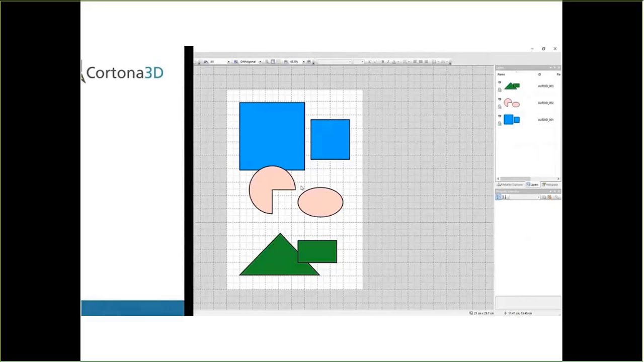
Task: Click the align left icon in toolbar
Action: [x=415, y=62]
